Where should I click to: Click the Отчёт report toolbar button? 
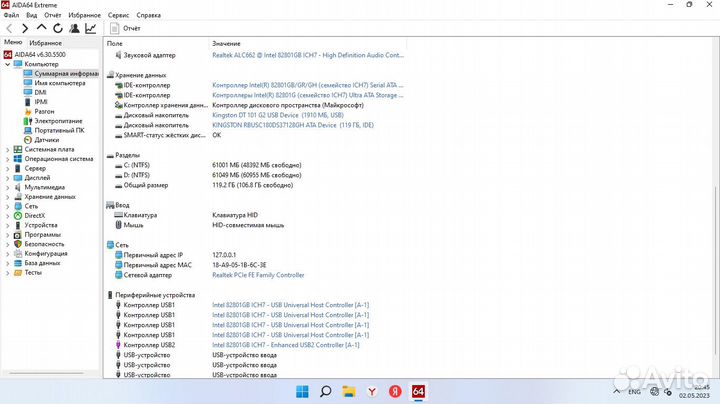coord(125,28)
